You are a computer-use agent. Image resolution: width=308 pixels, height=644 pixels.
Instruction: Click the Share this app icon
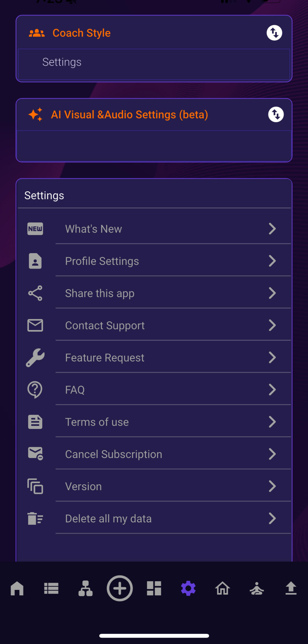pos(35,293)
